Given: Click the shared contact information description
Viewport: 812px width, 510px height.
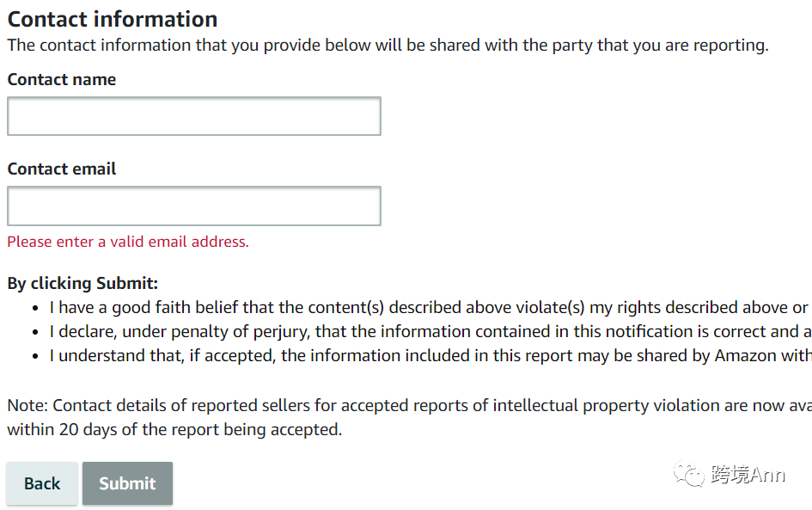Looking at the screenshot, I should point(388,45).
